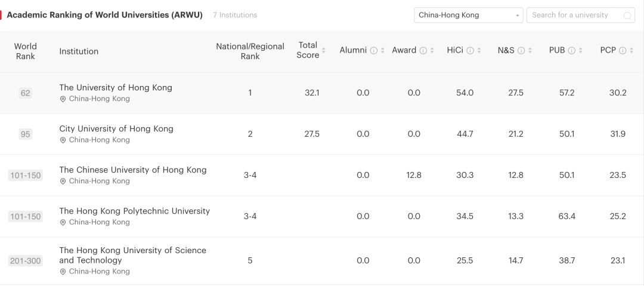Click the PCP info icon
The width and height of the screenshot is (644, 286).
click(623, 51)
